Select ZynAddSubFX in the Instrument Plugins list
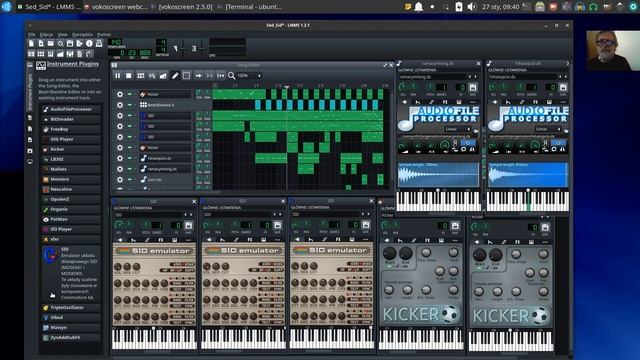 tap(71, 338)
